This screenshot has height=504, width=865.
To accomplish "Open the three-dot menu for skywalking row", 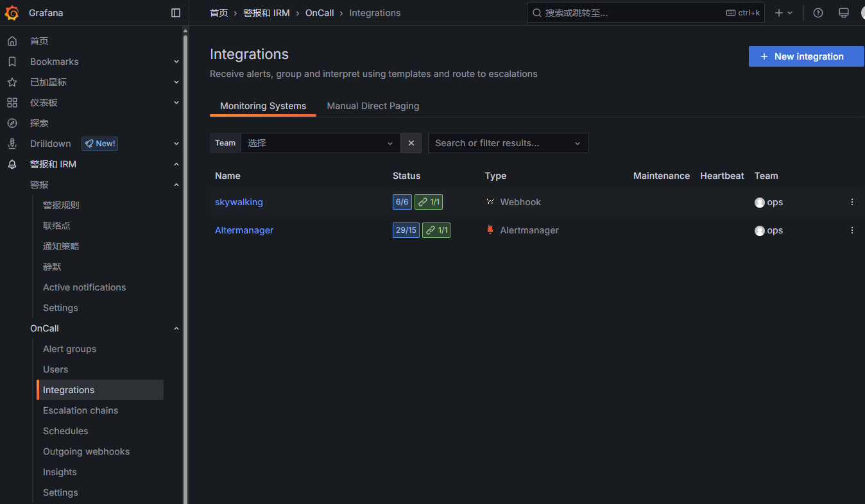I will (852, 202).
